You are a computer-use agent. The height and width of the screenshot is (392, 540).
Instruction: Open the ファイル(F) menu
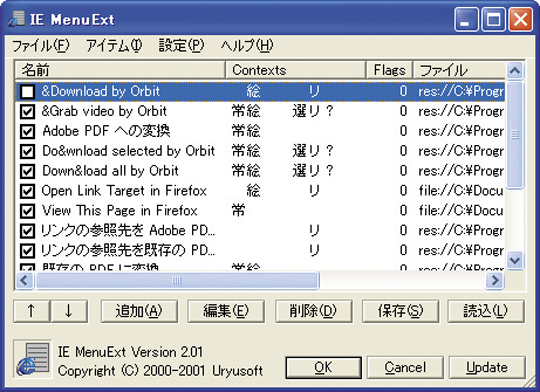[x=41, y=45]
